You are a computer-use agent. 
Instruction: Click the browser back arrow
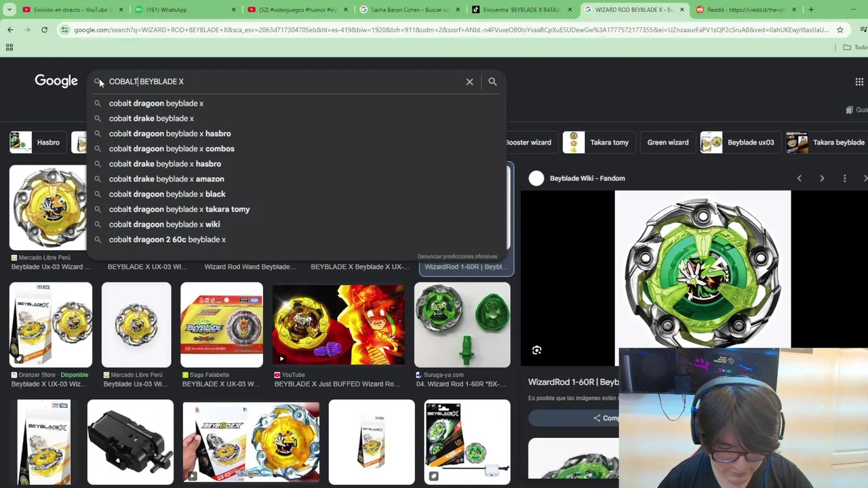click(x=10, y=30)
